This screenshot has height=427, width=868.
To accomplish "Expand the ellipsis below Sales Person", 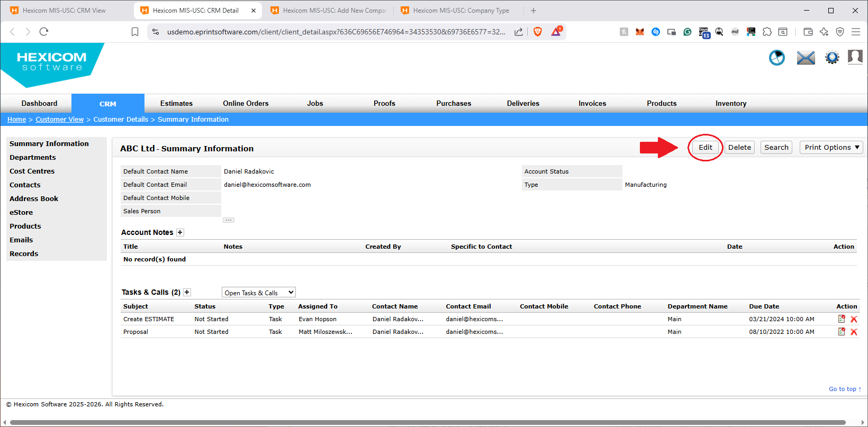I will [x=229, y=220].
